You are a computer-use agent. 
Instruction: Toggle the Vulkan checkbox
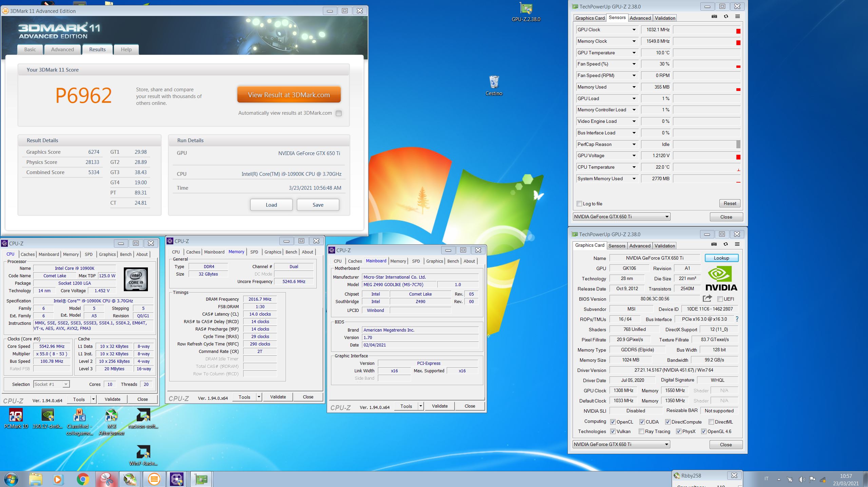click(613, 431)
